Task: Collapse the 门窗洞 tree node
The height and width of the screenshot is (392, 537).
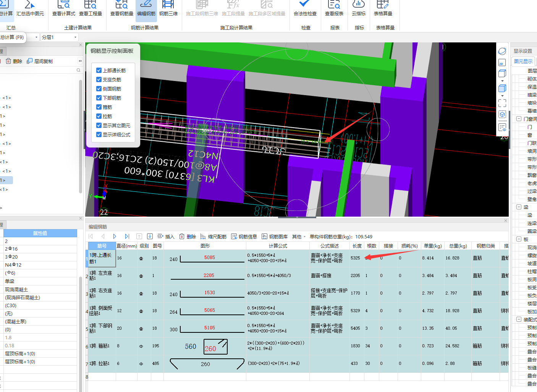Action: click(519, 119)
